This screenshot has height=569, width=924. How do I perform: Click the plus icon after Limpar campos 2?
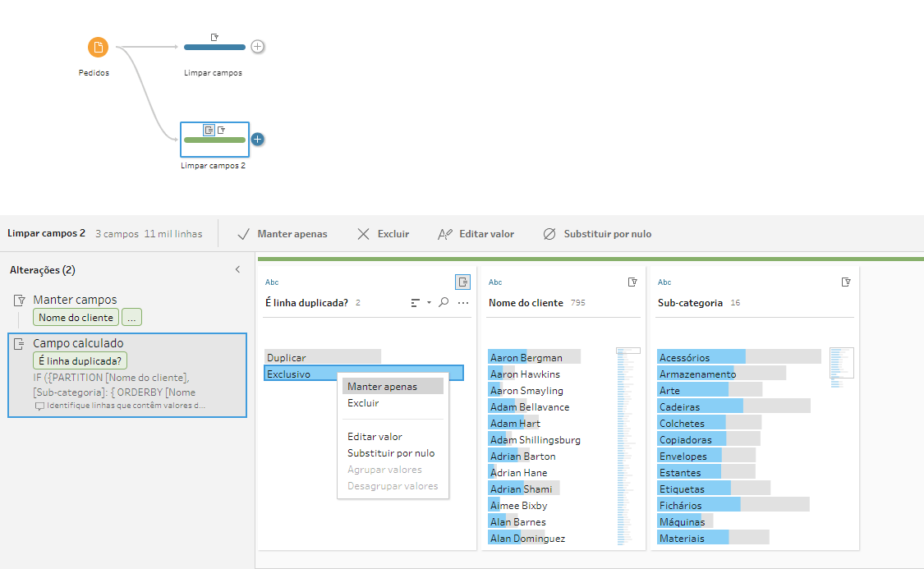pyautogui.click(x=257, y=139)
